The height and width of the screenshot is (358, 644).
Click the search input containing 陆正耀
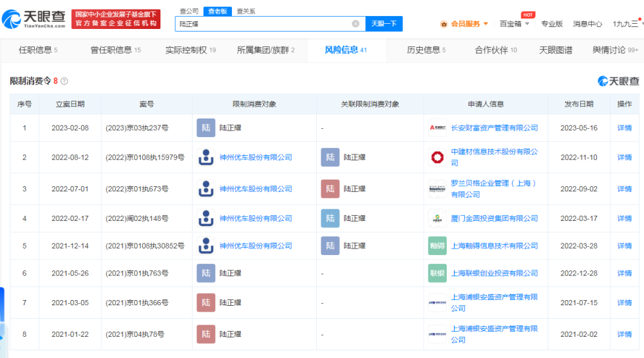pos(264,24)
